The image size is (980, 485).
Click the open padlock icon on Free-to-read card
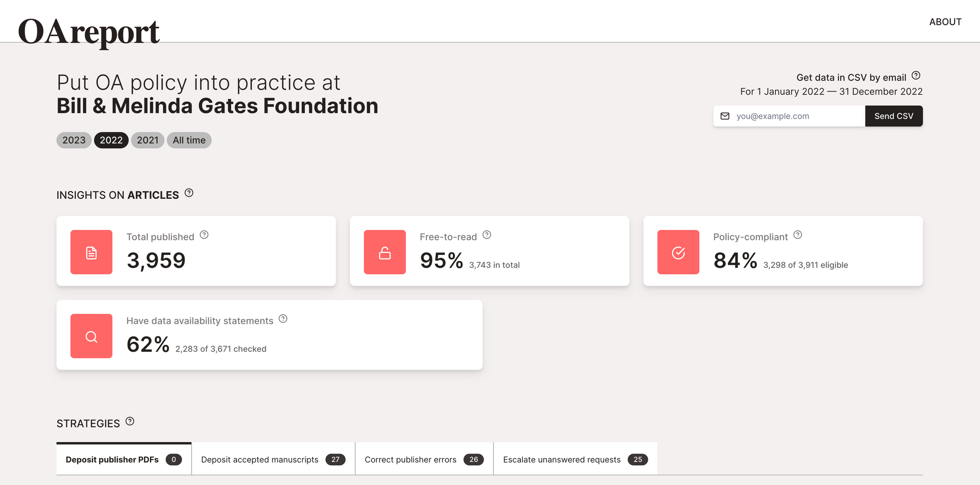point(384,252)
